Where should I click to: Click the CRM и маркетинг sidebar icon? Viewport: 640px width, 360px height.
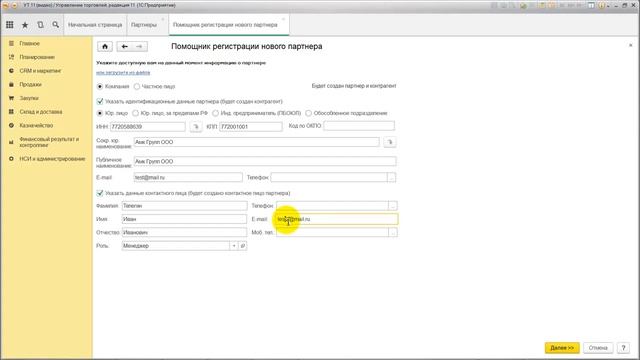click(11, 71)
